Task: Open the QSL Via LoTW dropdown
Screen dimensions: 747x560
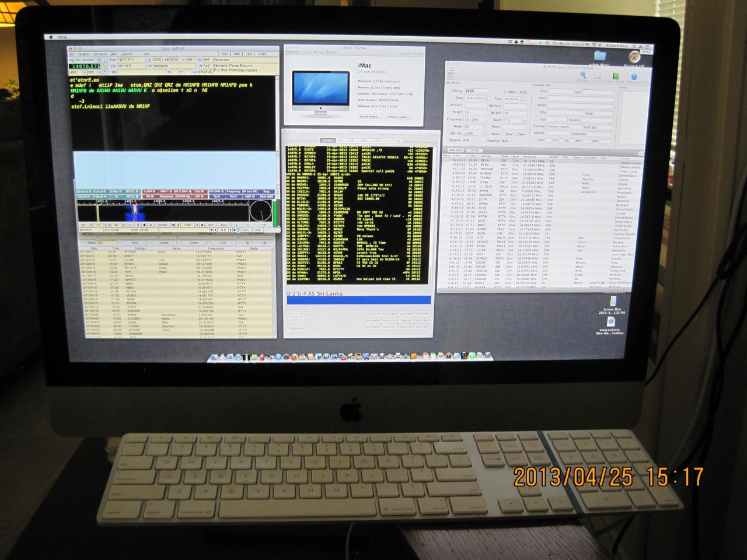Action: point(475,134)
